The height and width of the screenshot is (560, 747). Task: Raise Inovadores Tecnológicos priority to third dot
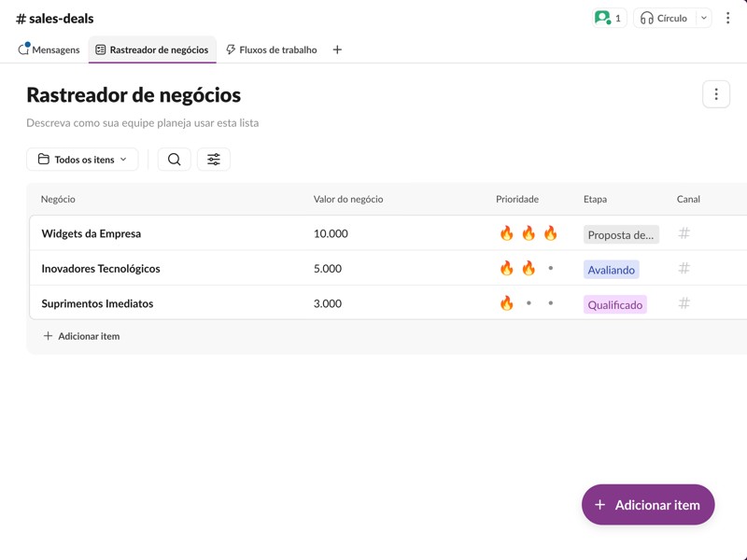pos(551,268)
